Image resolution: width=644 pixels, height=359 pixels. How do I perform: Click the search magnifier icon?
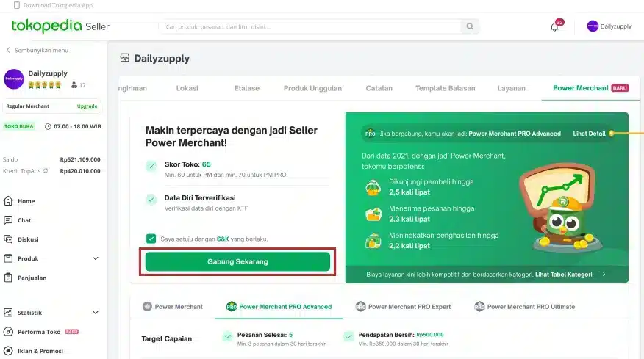(470, 26)
